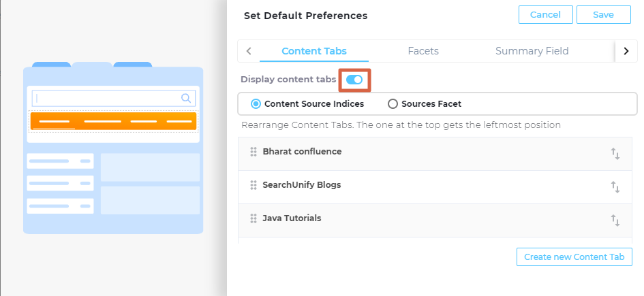Click drag handle for Java Tutorials
Image resolution: width=644 pixels, height=296 pixels.
[254, 219]
